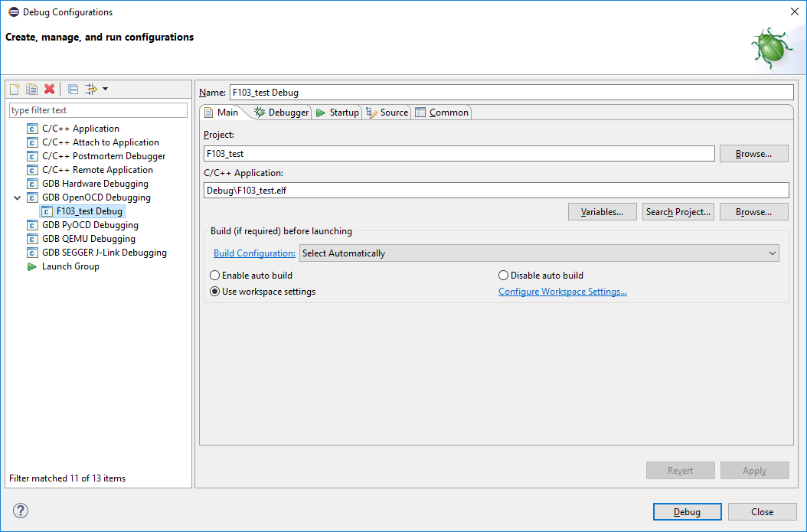Image resolution: width=807 pixels, height=532 pixels.
Task: Click the Launch Group green arrow icon
Action: click(32, 266)
